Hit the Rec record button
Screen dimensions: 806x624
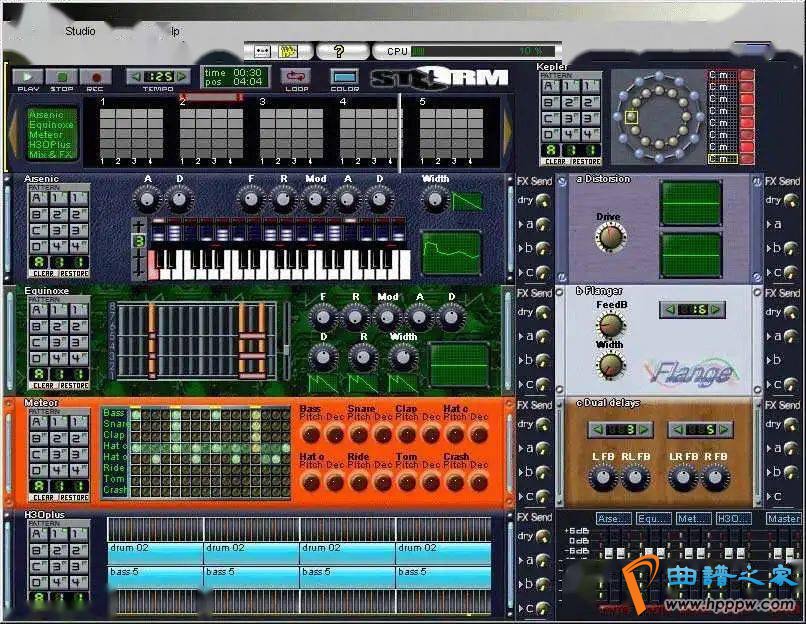click(95, 77)
